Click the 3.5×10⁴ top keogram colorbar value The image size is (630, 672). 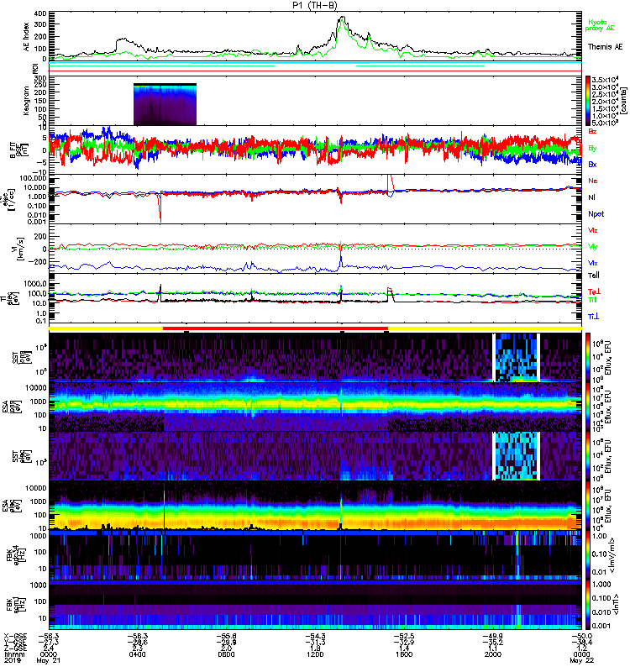click(605, 80)
